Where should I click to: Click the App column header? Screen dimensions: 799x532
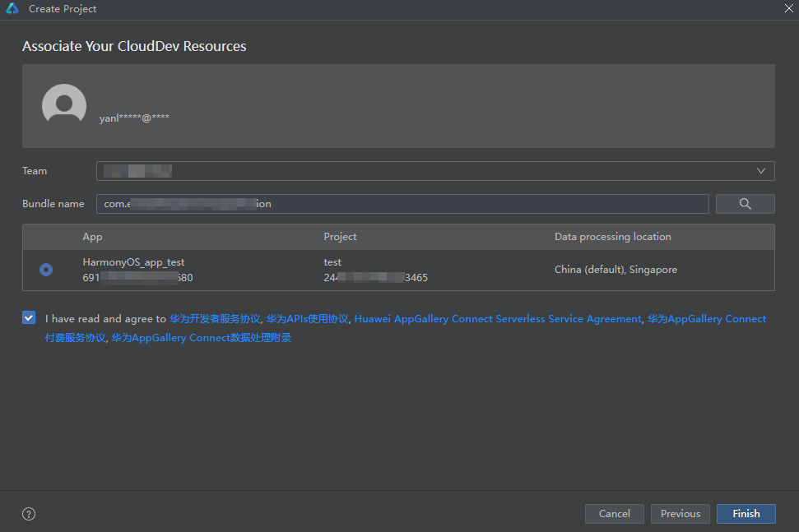tap(92, 237)
